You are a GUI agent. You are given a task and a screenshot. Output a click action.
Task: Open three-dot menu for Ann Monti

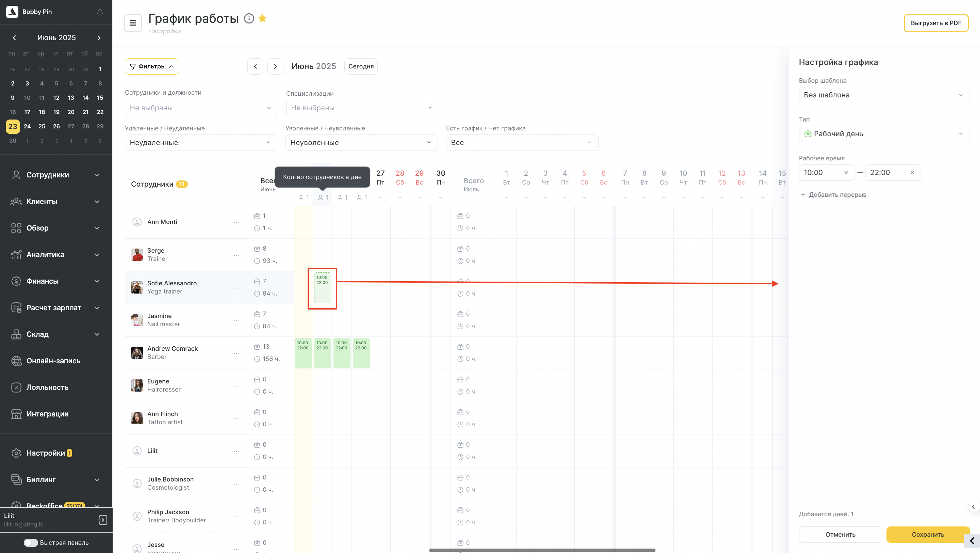coord(236,222)
